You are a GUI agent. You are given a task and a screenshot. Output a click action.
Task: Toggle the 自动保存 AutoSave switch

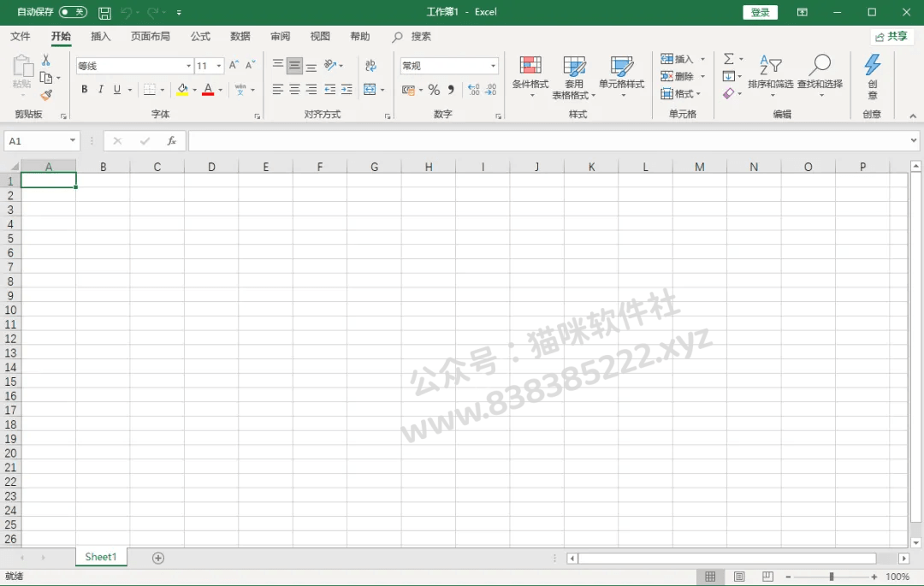73,12
